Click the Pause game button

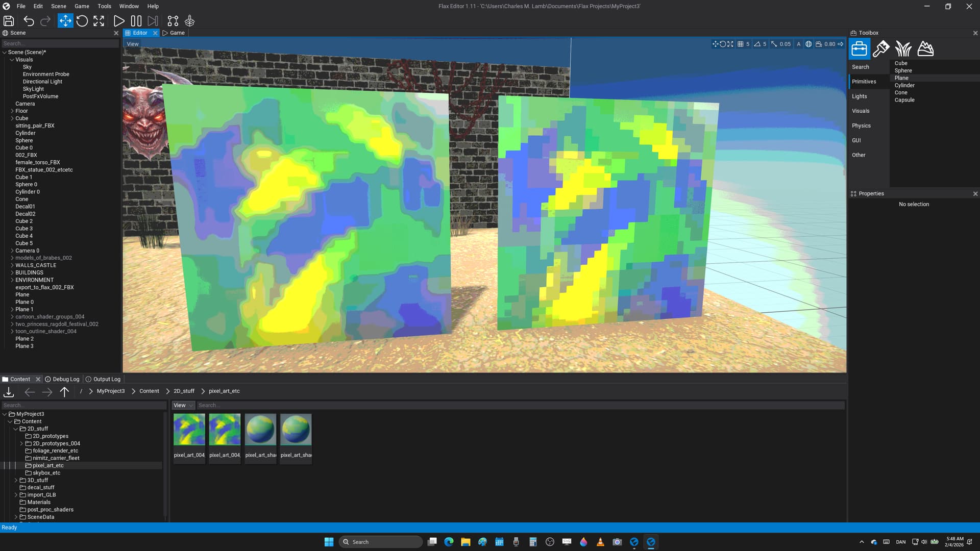point(136,21)
